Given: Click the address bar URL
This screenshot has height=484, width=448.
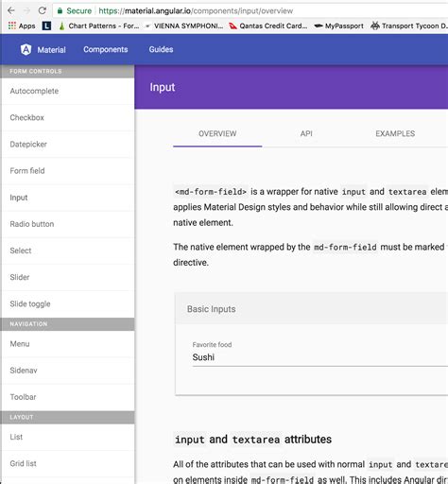Looking at the screenshot, I should click(x=196, y=11).
